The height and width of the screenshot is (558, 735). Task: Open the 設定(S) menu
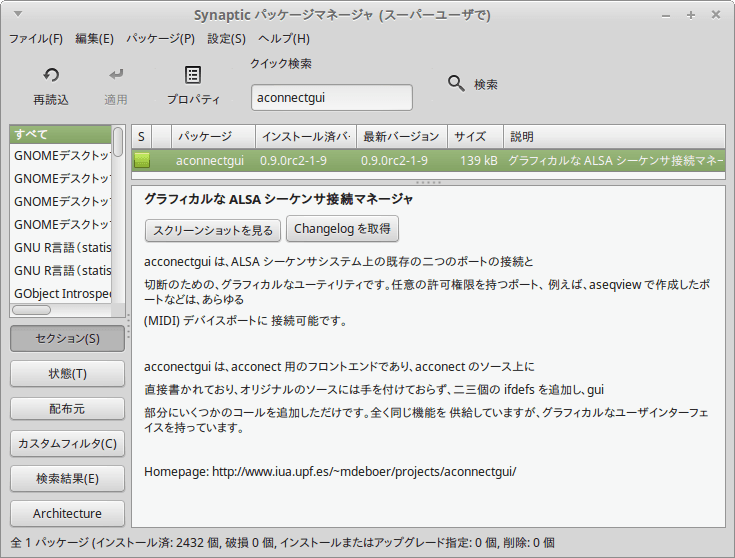[226, 38]
